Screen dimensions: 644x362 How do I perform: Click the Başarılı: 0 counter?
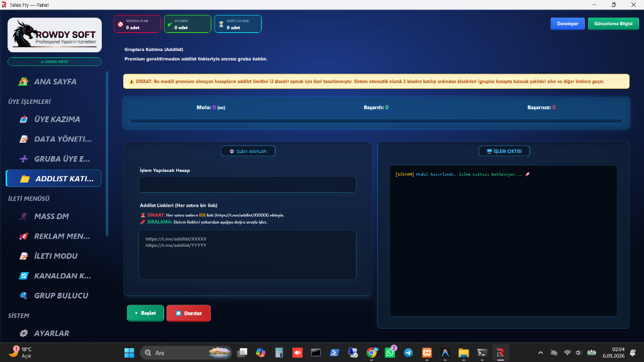point(376,108)
